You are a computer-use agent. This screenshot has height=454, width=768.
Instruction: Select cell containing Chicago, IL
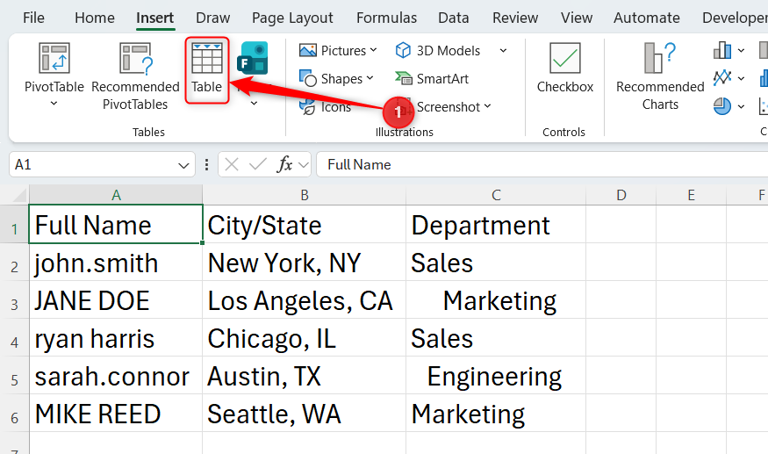[304, 338]
